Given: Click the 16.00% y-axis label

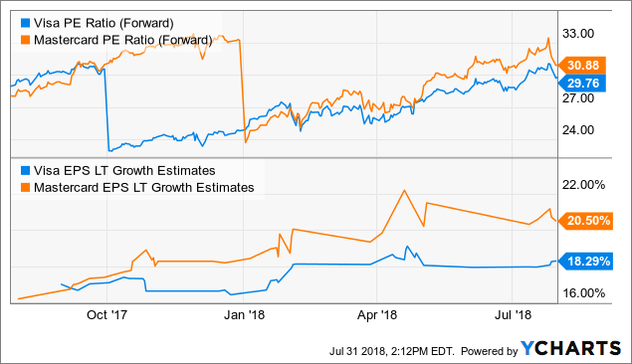Looking at the screenshot, I should coord(583,293).
